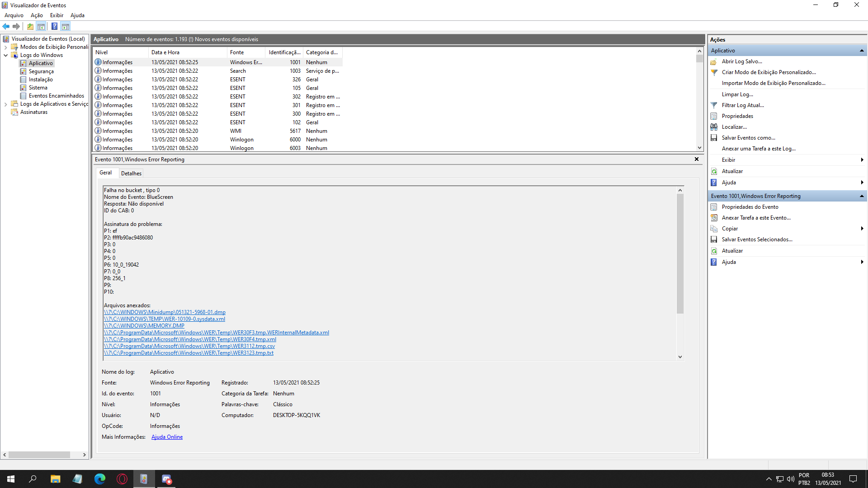Select the Segurança log in tree
868x488 pixels.
(x=41, y=71)
